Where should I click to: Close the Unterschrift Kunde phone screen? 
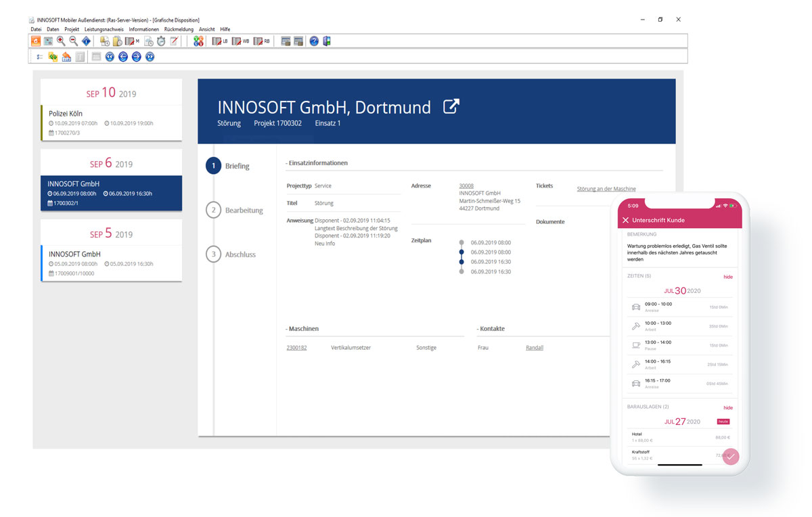626,220
